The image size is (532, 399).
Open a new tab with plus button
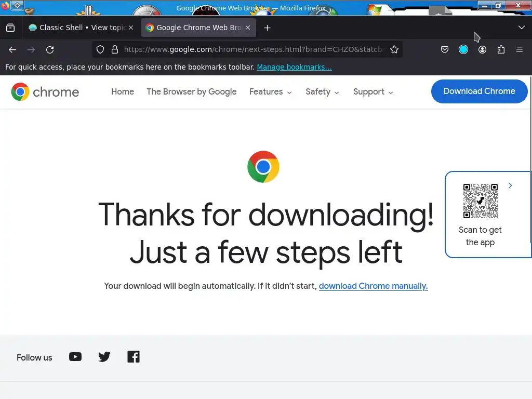click(x=268, y=28)
